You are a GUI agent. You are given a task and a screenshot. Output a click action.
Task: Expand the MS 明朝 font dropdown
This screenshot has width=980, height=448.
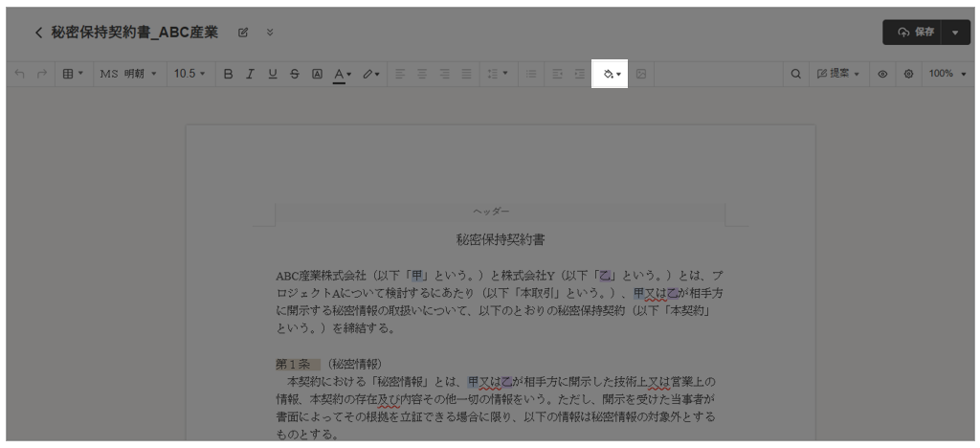pos(127,74)
